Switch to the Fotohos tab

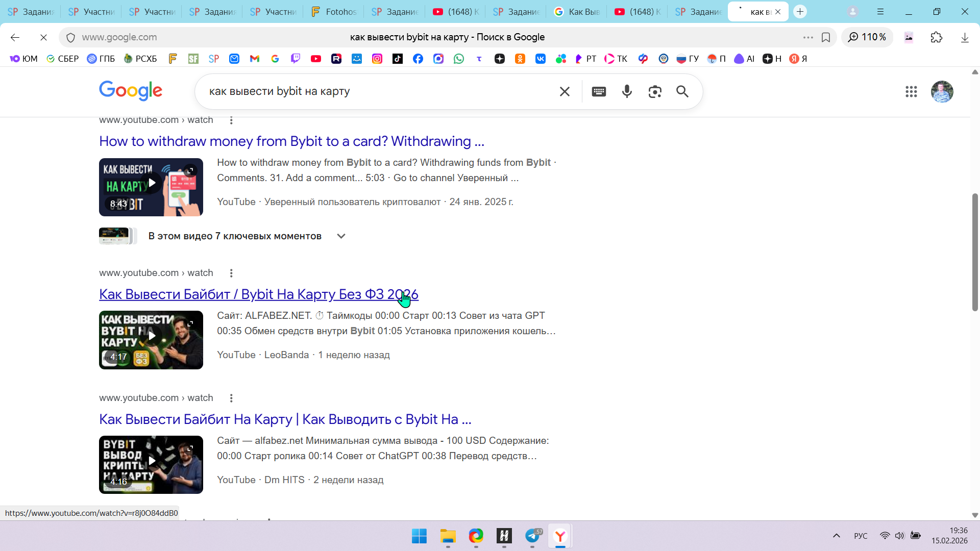tap(334, 12)
